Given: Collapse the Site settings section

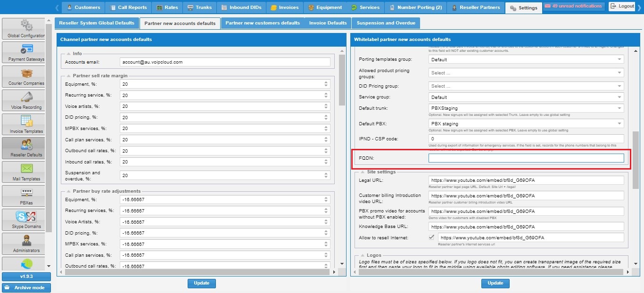Looking at the screenshot, I should pyautogui.click(x=362, y=172).
